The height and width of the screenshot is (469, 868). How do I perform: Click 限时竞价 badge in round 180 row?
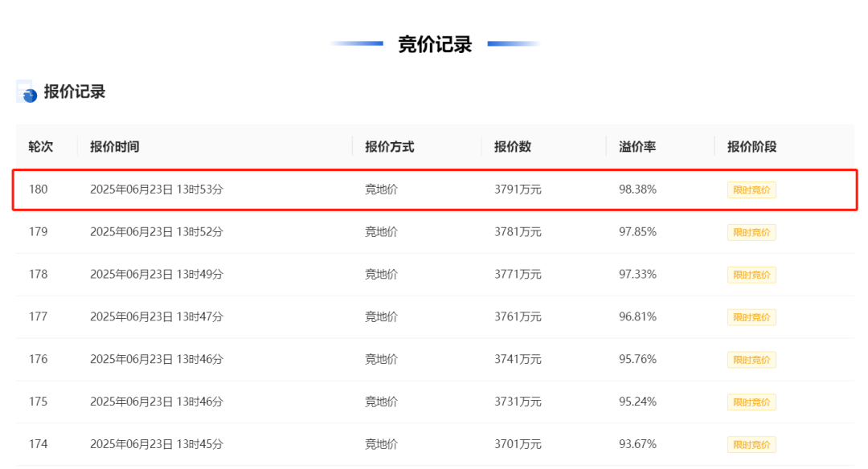tap(751, 190)
